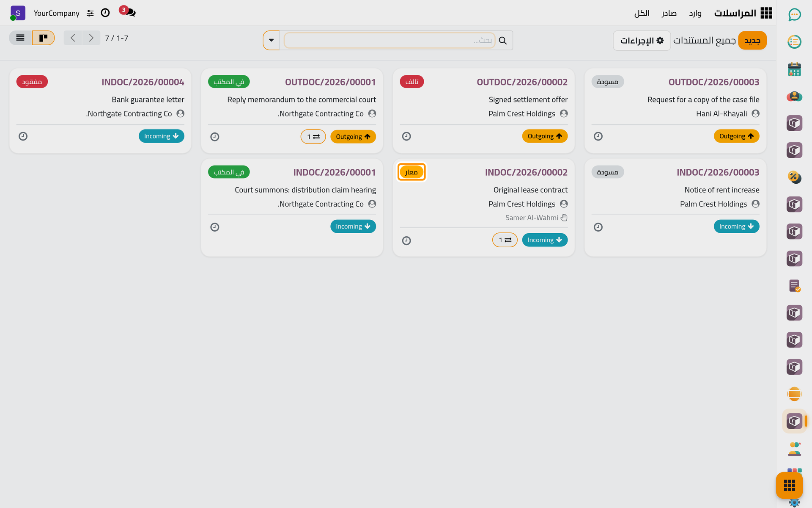Go to the previous page arrow

click(73, 38)
